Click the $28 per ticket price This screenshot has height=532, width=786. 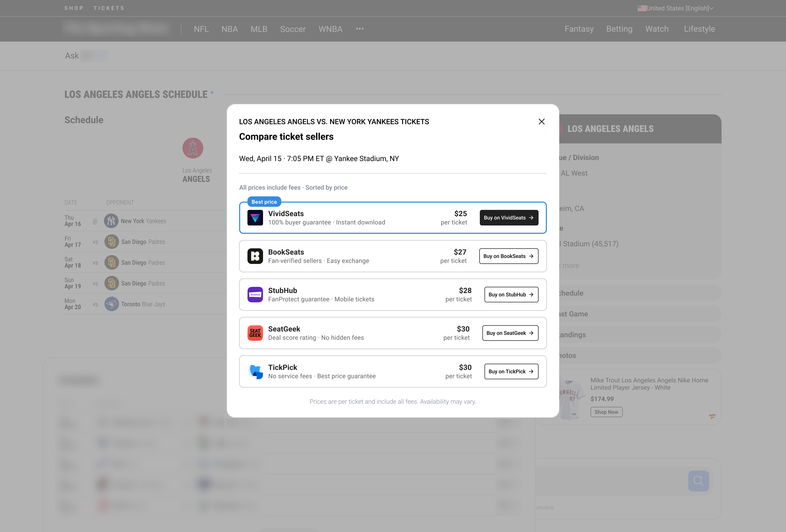point(459,295)
